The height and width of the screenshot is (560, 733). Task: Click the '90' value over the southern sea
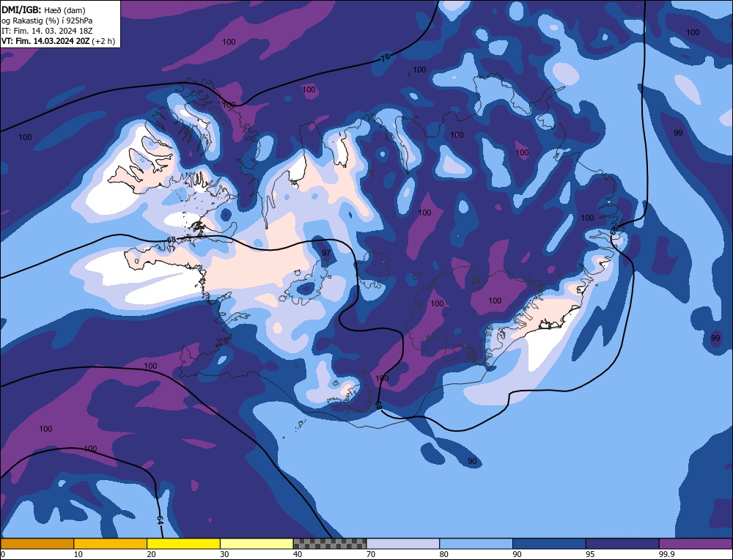point(472,461)
